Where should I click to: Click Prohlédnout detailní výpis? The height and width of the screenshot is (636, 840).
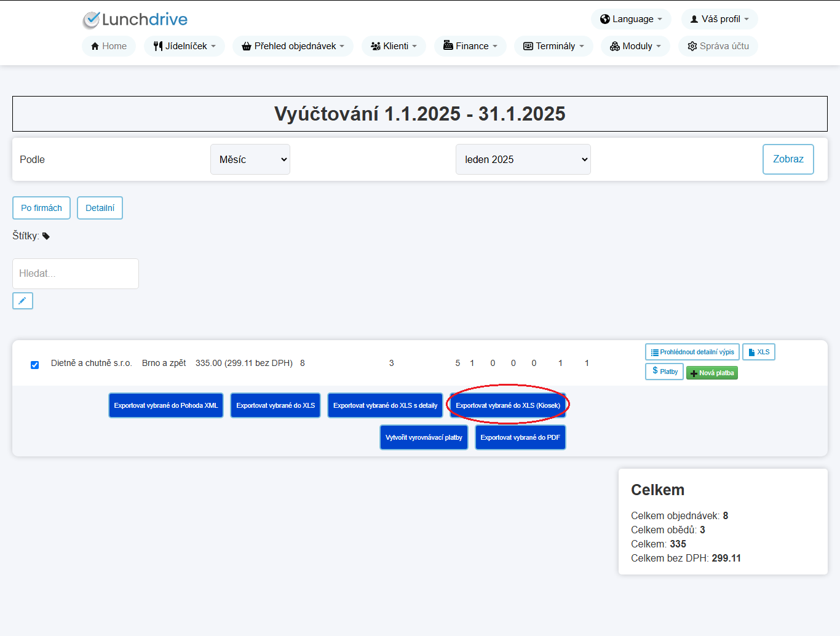tap(692, 352)
